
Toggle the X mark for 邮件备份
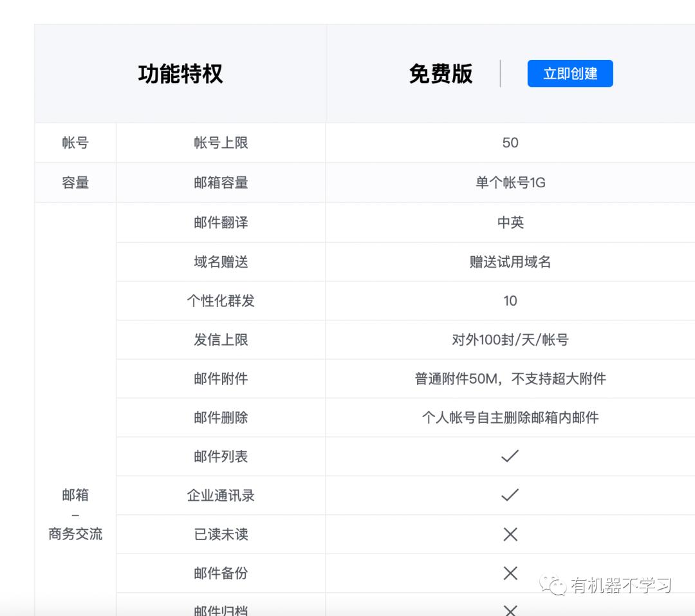pos(510,572)
